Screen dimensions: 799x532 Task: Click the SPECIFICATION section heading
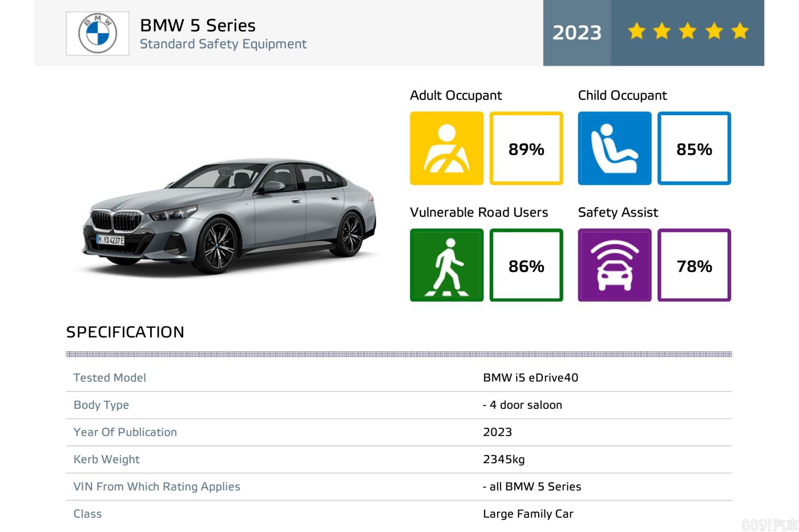coord(125,332)
